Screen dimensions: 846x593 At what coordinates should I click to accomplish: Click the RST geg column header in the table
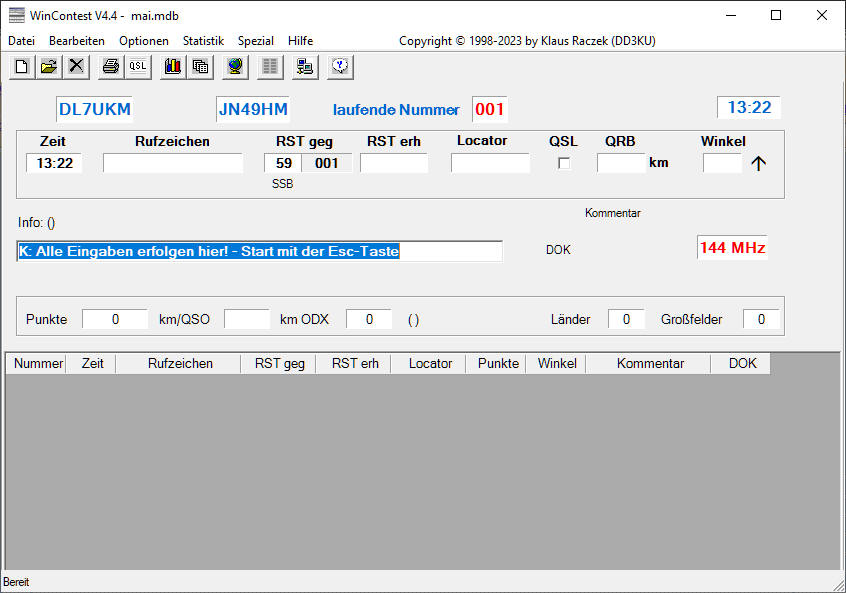[x=278, y=364]
